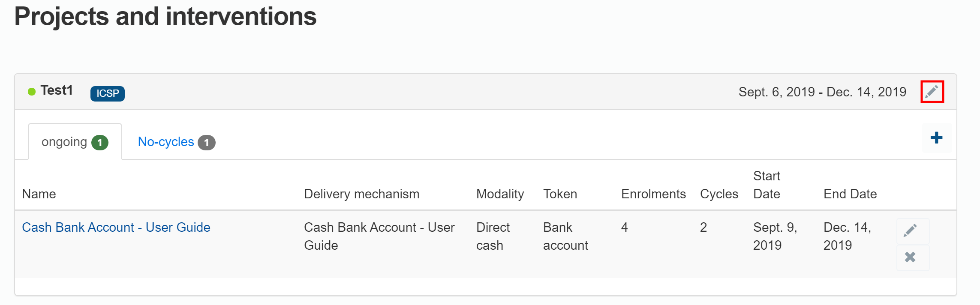Click the grey count badge on No-cycles
Image resolution: width=980 pixels, height=305 pixels.
207,143
